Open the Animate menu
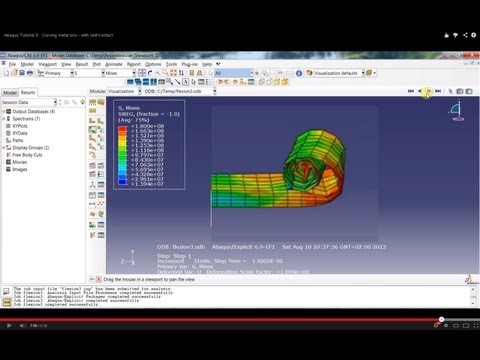This screenshot has height=360, width=480. (x=114, y=64)
